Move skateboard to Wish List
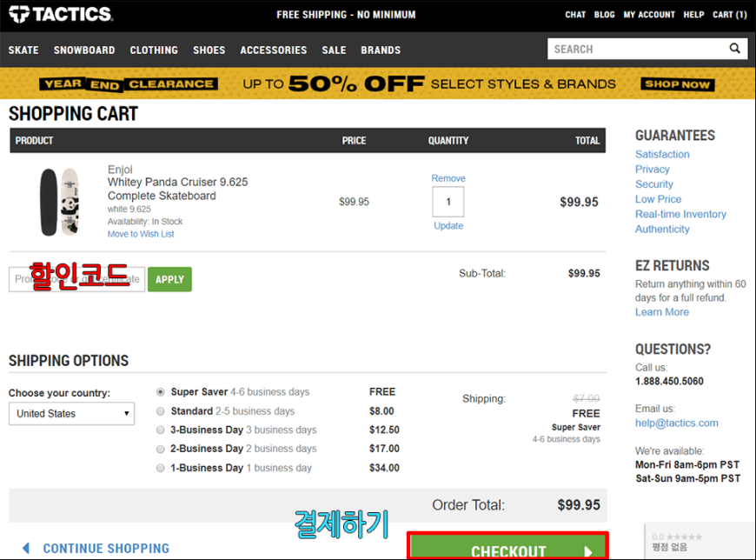 (x=141, y=234)
